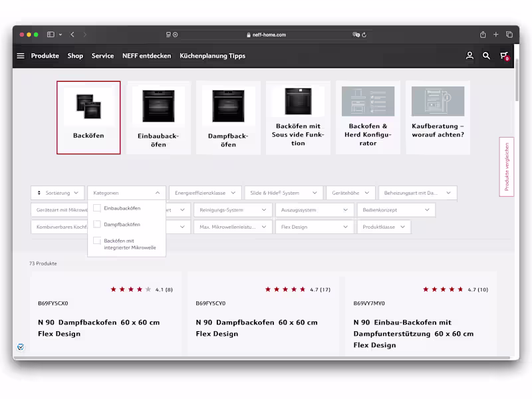Expand the Flex Design filter
The height and width of the screenshot is (399, 532).
[315, 227]
